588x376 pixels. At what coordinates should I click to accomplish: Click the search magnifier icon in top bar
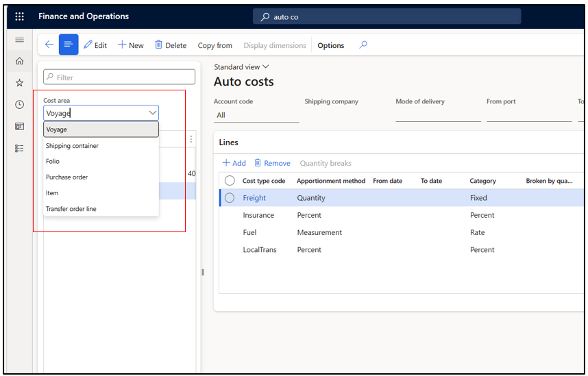tap(265, 17)
